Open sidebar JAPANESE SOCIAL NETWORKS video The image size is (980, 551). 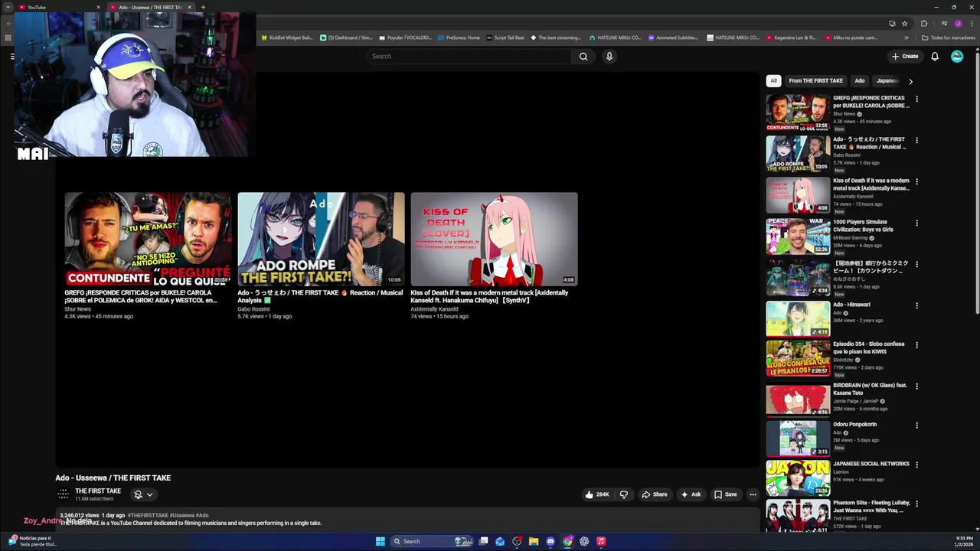click(x=798, y=478)
